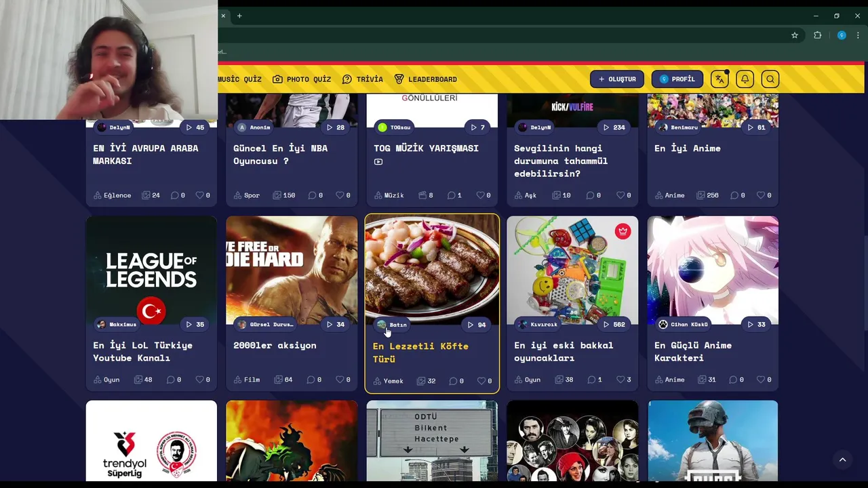Open the ODTÜ Bilkent Hacettepe sign thumbnail
Screen dimensions: 868x488
coord(432,441)
